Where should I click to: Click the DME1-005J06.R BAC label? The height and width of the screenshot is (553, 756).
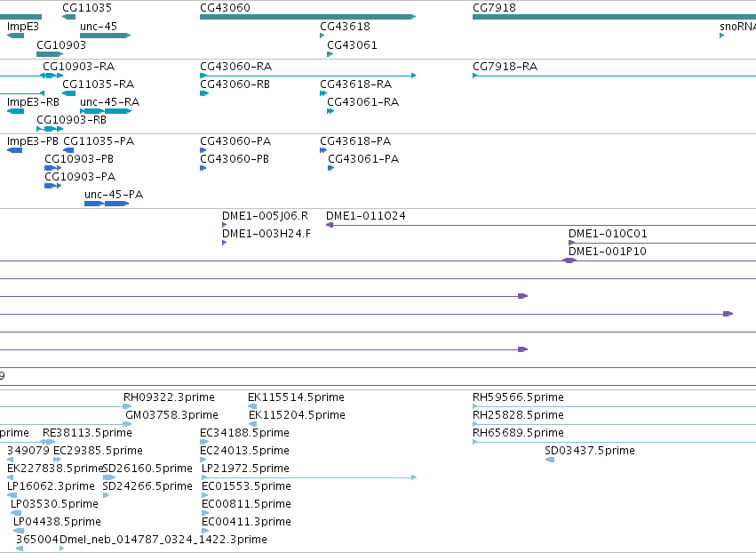(x=266, y=216)
